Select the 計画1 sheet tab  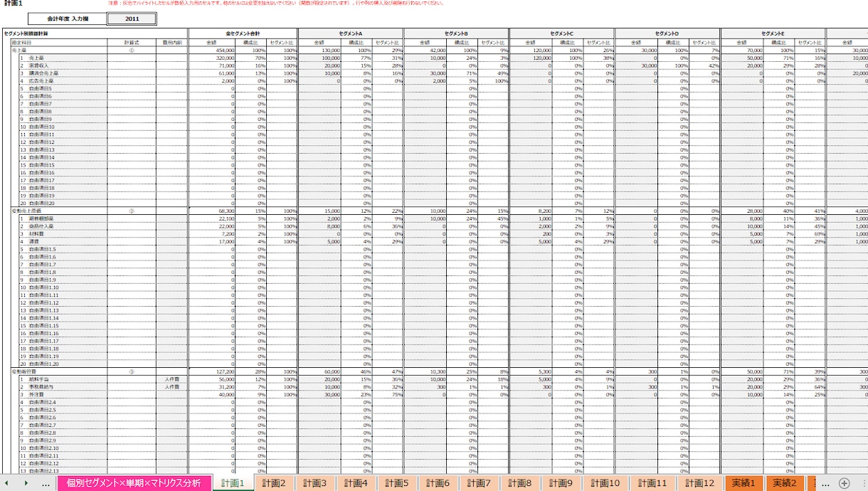click(233, 483)
